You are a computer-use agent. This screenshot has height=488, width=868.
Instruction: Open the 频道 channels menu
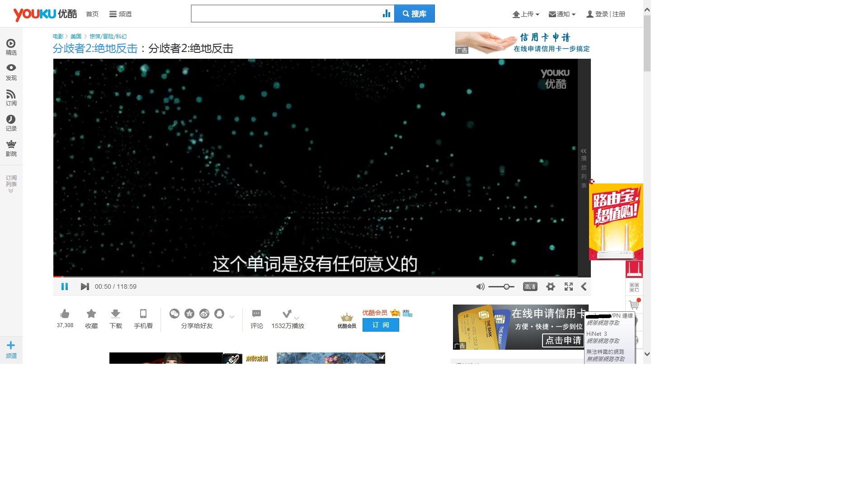(x=121, y=14)
